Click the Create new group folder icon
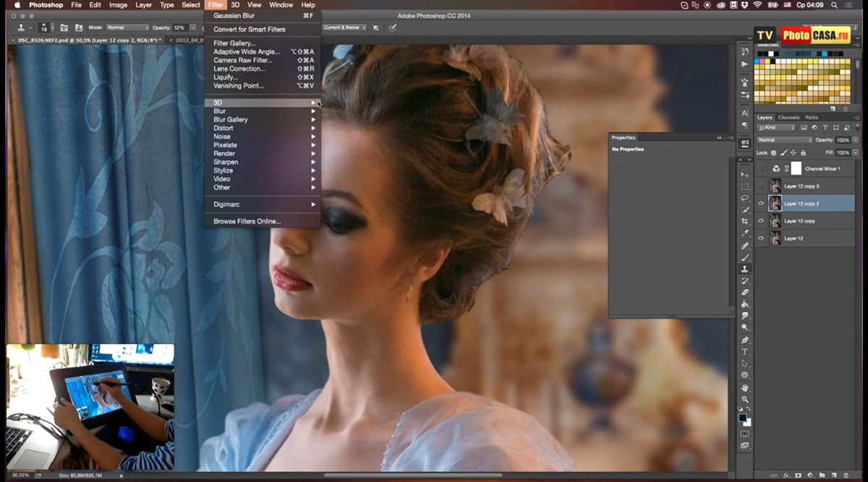Screen dimensions: 868x482 pyautogui.click(x=822, y=475)
